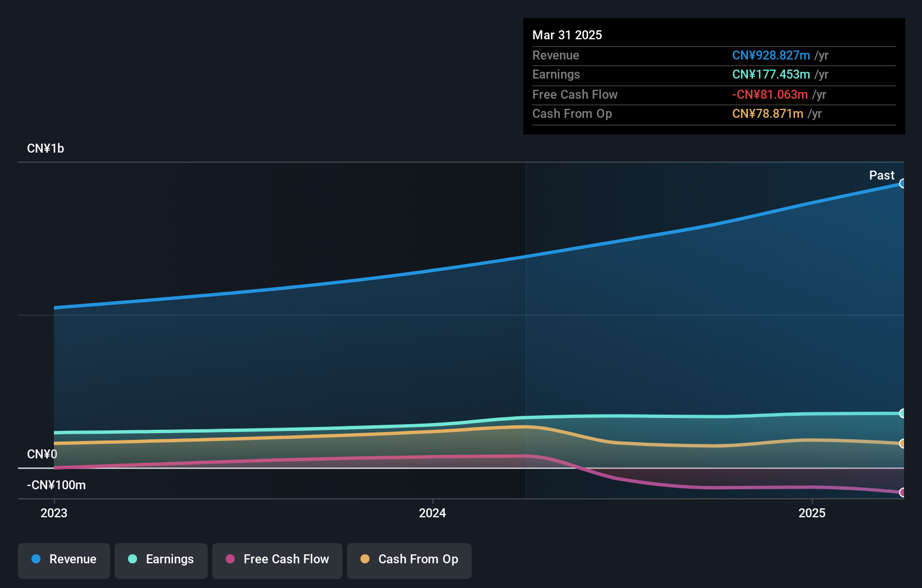Click the blue Revenue legend dot
Image resolution: width=922 pixels, height=588 pixels.
click(36, 559)
